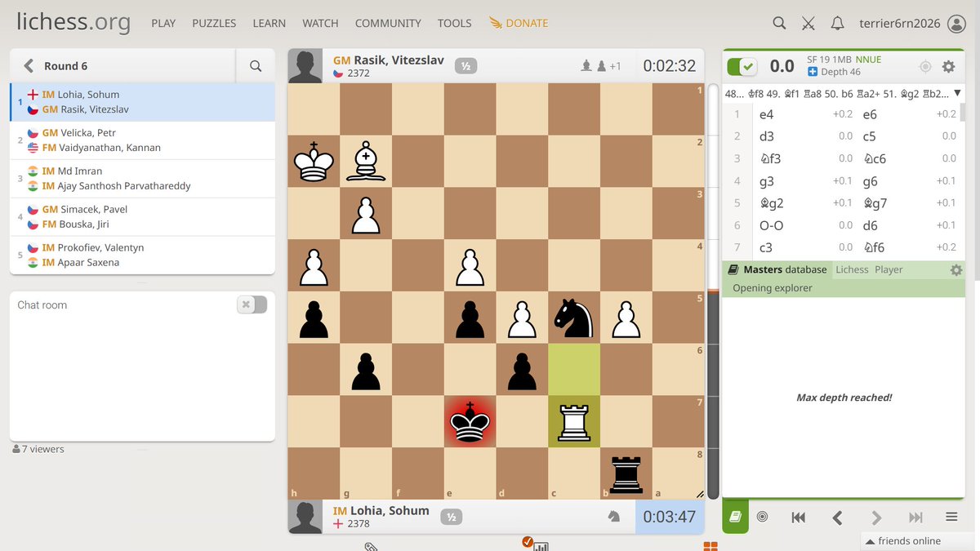Image resolution: width=980 pixels, height=551 pixels.
Task: Select game Prokofiev vs Apaar Saxena
Action: point(143,255)
